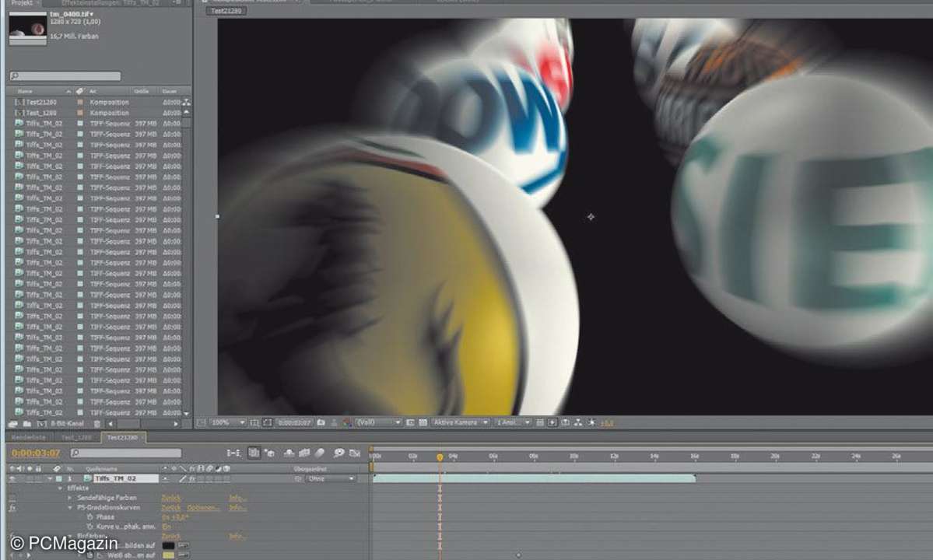Click viewer timecode 0;00;03;07 button
The height and width of the screenshot is (560, 933).
click(x=294, y=422)
